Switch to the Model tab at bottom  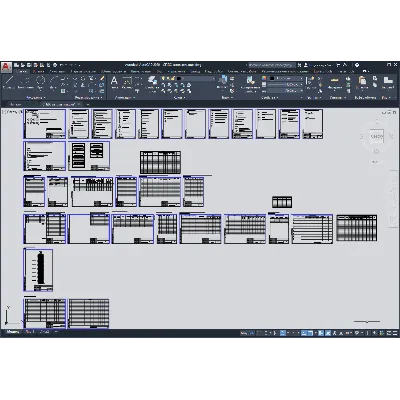pos(12,332)
